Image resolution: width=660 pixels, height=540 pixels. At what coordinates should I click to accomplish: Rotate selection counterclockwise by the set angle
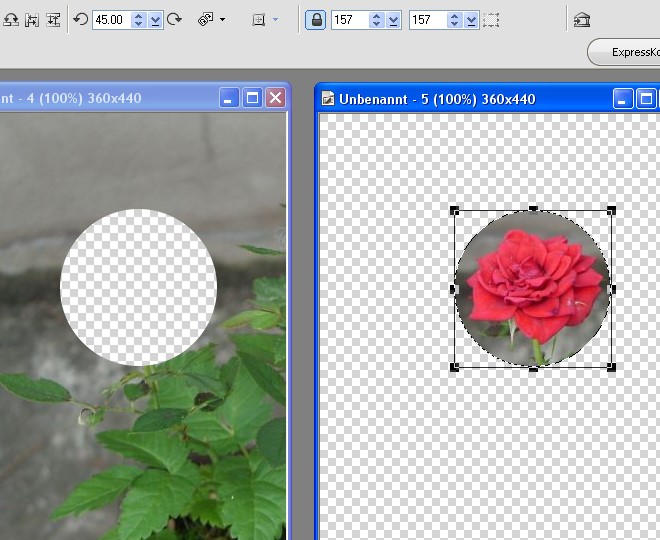[80, 19]
